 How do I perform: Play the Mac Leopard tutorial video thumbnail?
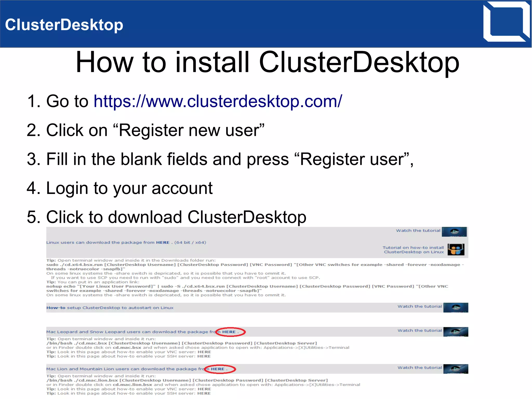[456, 332]
